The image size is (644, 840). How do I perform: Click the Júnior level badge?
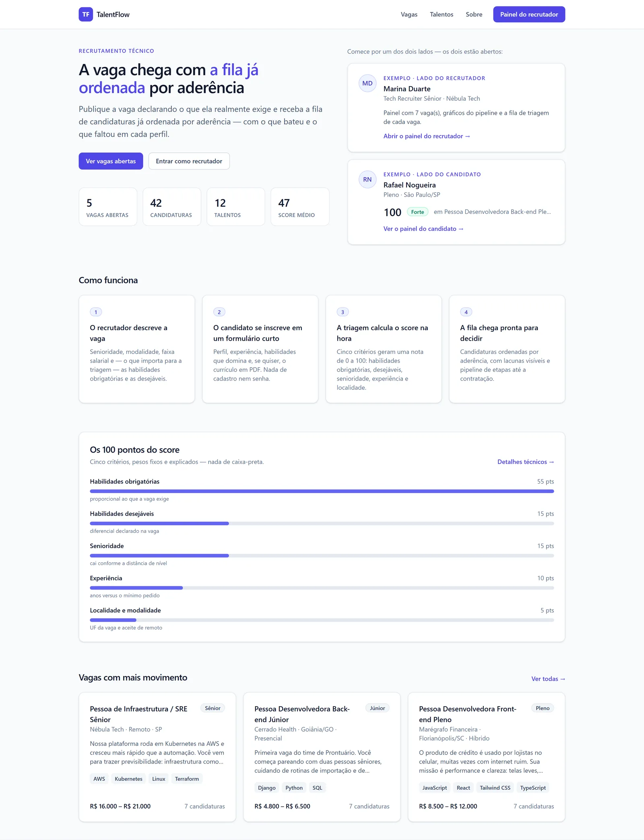point(378,708)
